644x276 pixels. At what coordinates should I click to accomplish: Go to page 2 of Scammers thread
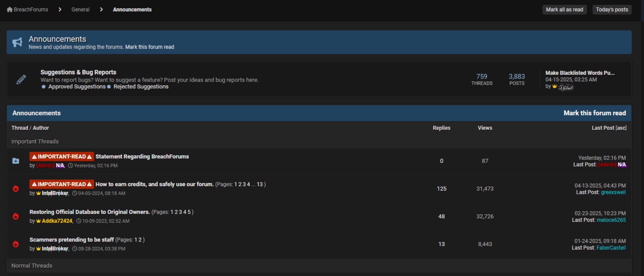(x=140, y=240)
